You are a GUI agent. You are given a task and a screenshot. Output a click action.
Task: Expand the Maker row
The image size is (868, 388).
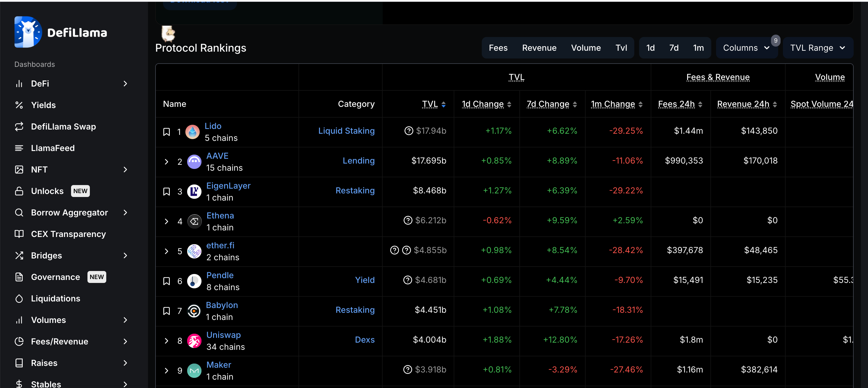coord(167,370)
